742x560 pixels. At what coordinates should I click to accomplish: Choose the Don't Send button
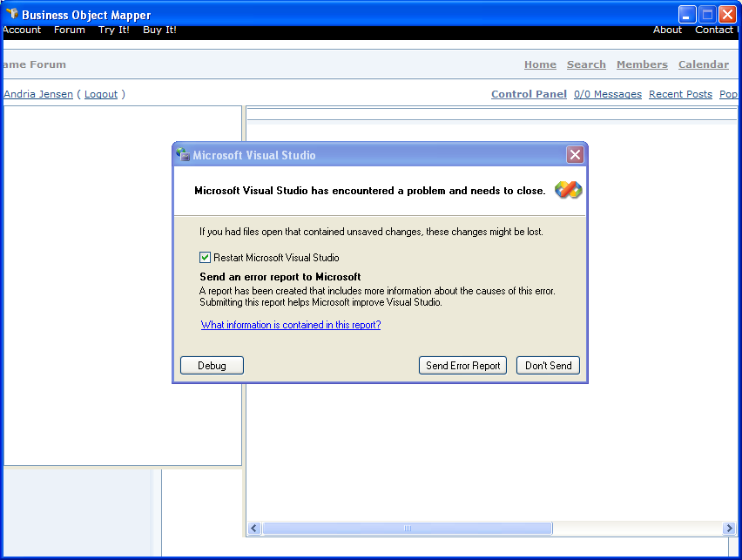click(548, 366)
